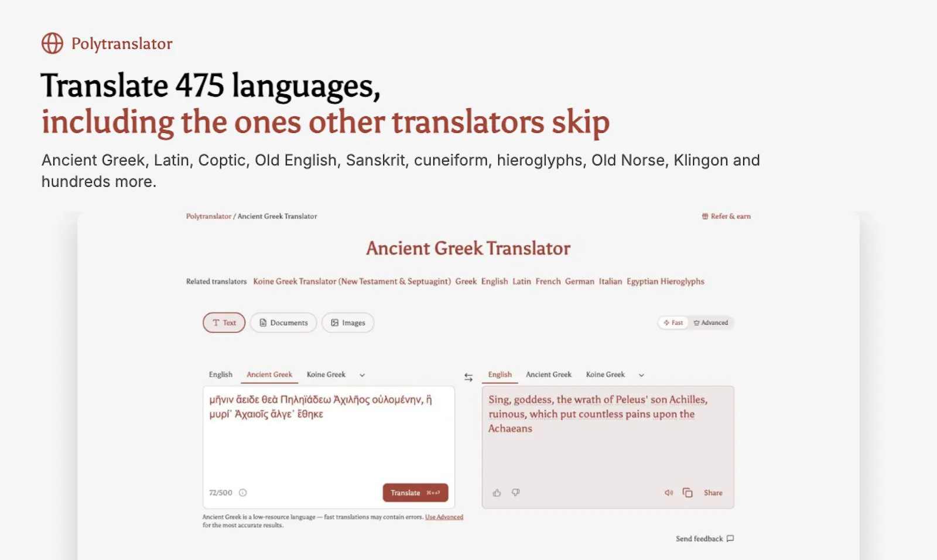Open the Italian related translator link
Image resolution: width=937 pixels, height=560 pixels.
point(610,281)
